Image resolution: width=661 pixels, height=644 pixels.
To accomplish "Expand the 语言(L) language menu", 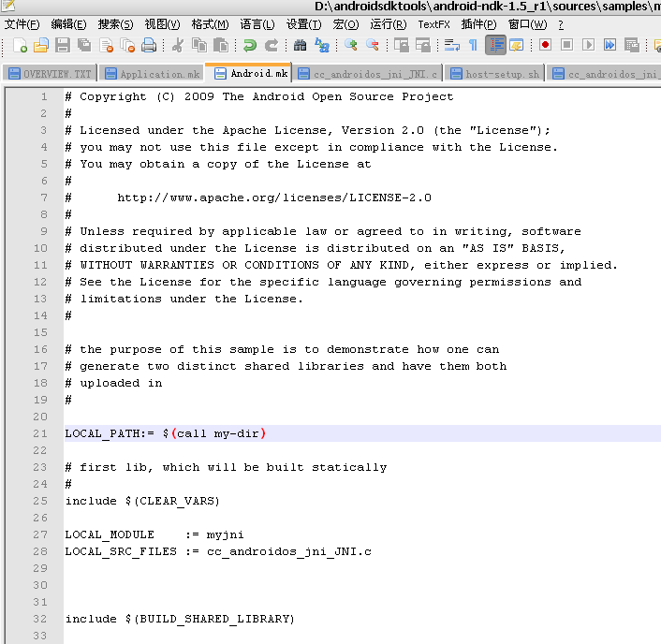I will tap(257, 24).
